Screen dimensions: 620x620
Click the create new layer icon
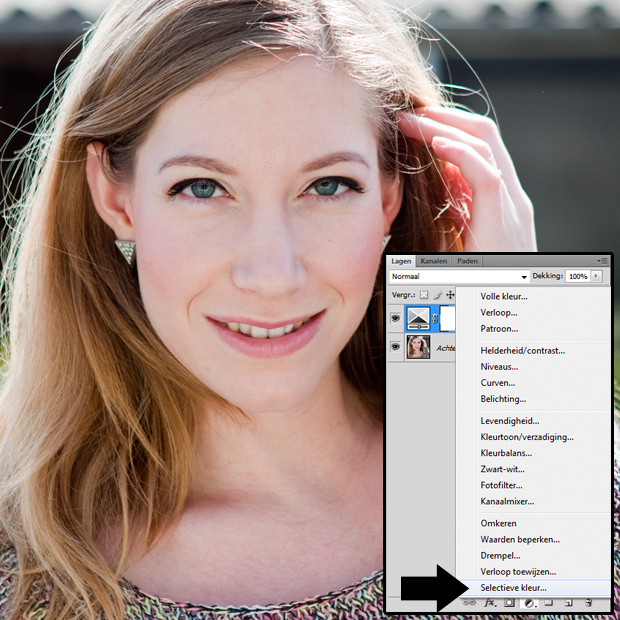pyautogui.click(x=568, y=603)
